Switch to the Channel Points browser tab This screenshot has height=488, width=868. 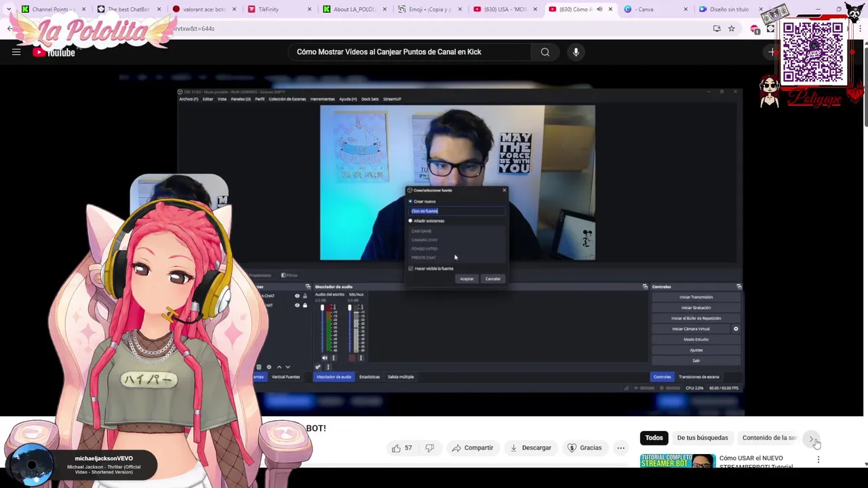pyautogui.click(x=52, y=9)
